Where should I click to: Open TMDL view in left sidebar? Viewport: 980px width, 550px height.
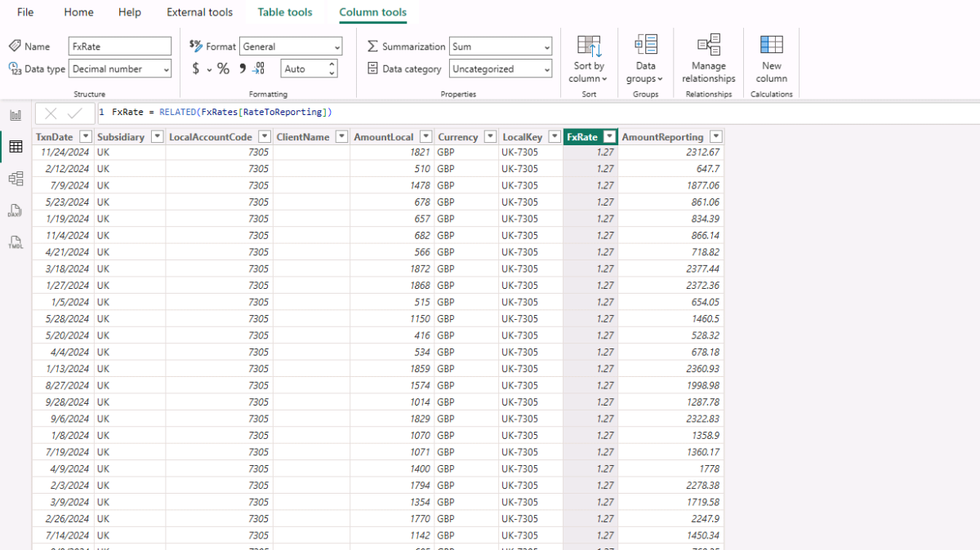coord(15,242)
